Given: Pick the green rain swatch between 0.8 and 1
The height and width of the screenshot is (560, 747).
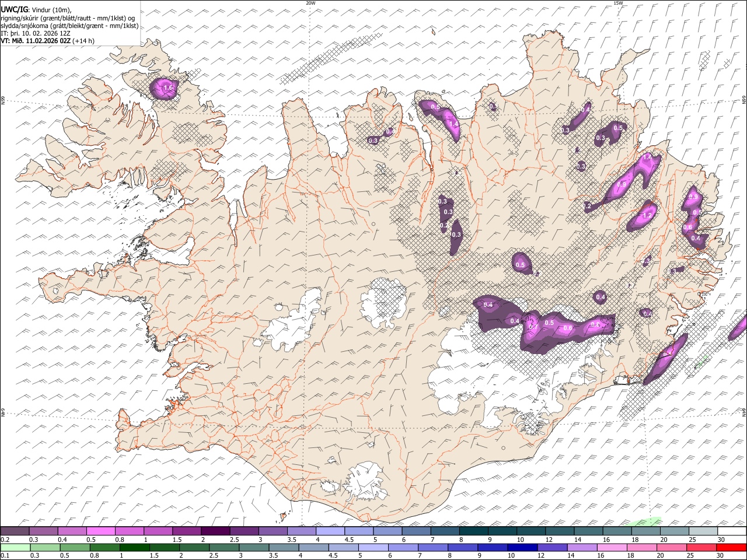Looking at the screenshot, I should click(104, 547).
